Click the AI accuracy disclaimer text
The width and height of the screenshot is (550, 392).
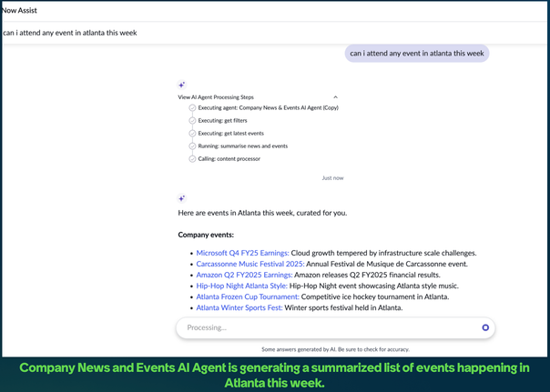[335, 349]
